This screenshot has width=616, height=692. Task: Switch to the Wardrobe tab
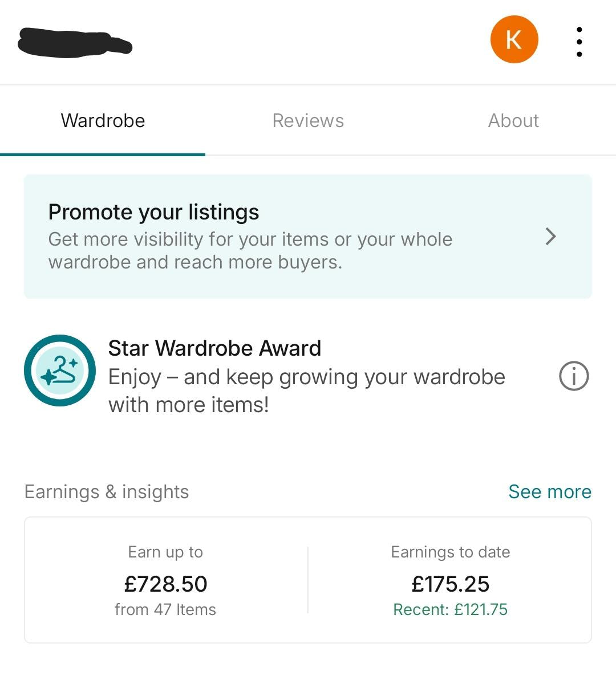coord(103,121)
